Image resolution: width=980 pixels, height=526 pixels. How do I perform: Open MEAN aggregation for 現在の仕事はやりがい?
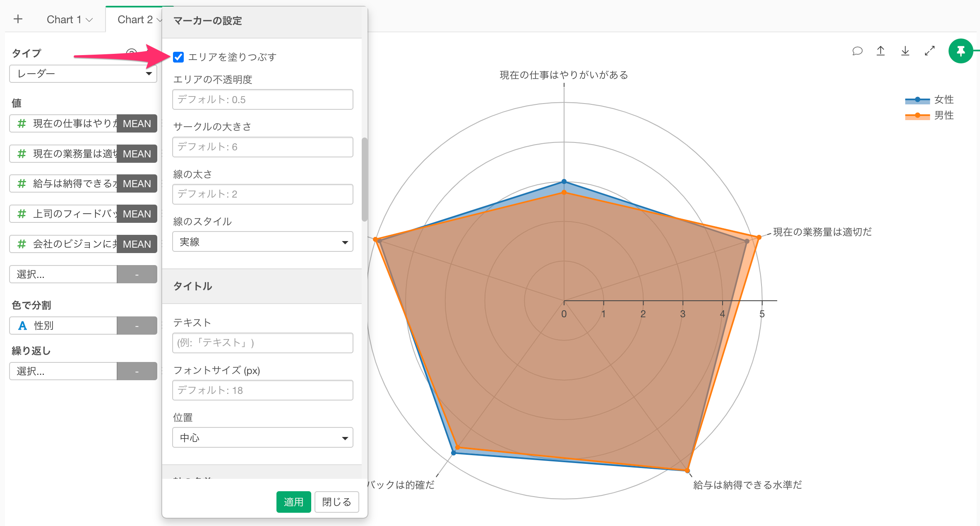tap(137, 123)
